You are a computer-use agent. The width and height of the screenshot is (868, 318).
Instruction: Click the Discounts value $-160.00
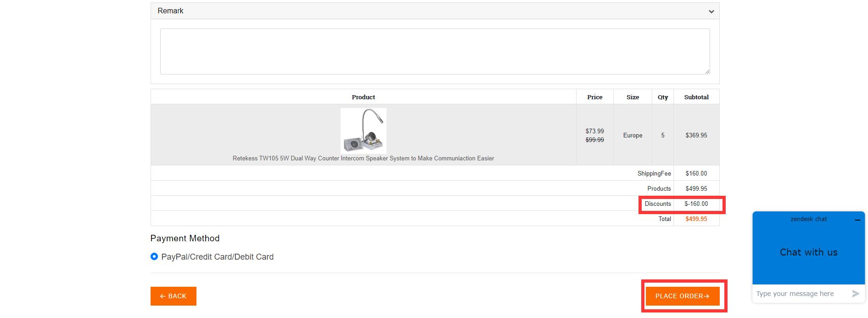pos(696,204)
